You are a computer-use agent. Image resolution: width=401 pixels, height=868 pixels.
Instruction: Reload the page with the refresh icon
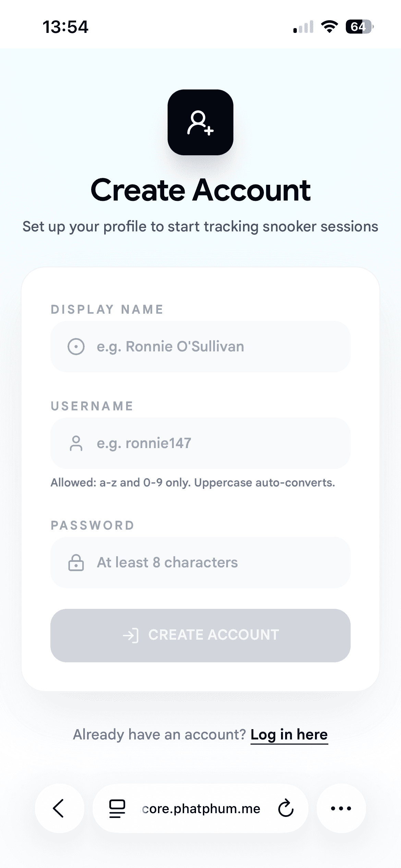[286, 808]
